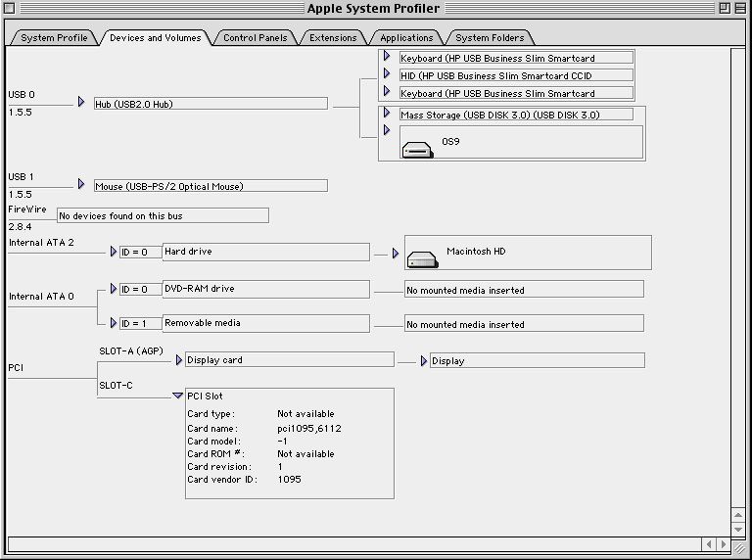
Task: Click the OS9 disk drive icon
Action: (418, 150)
